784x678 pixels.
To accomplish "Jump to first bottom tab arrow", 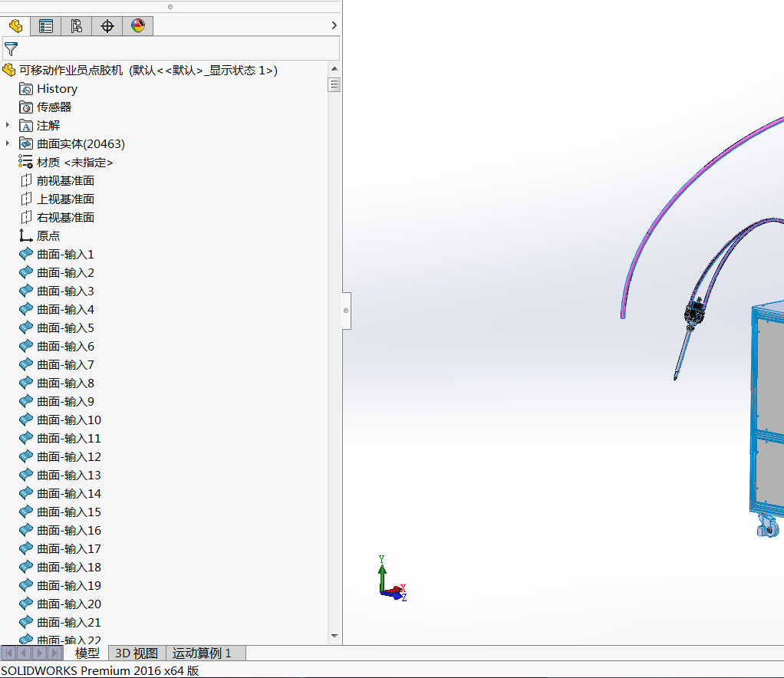I will 9,653.
